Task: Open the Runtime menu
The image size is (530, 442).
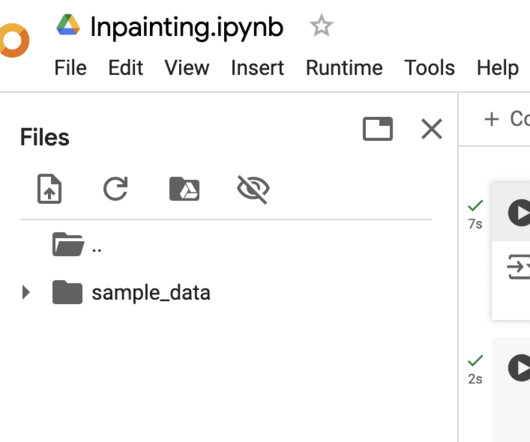Action: click(x=344, y=68)
